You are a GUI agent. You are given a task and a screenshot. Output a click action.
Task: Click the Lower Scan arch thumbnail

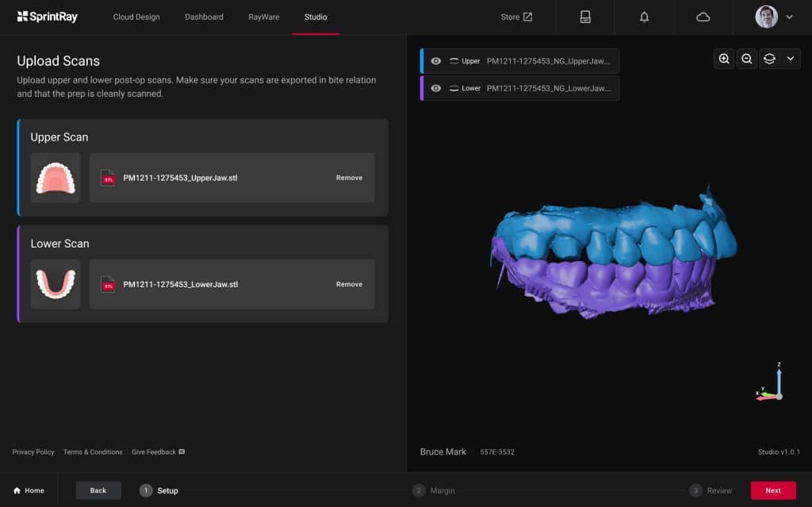point(56,284)
